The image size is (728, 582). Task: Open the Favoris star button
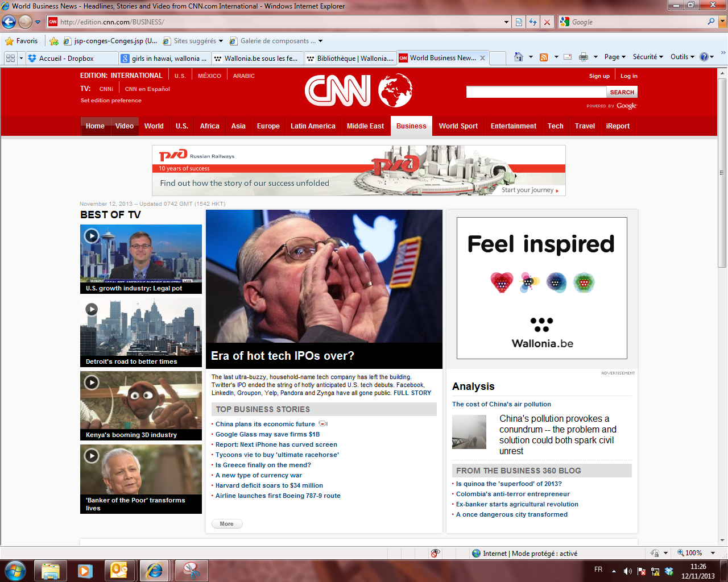(x=21, y=41)
